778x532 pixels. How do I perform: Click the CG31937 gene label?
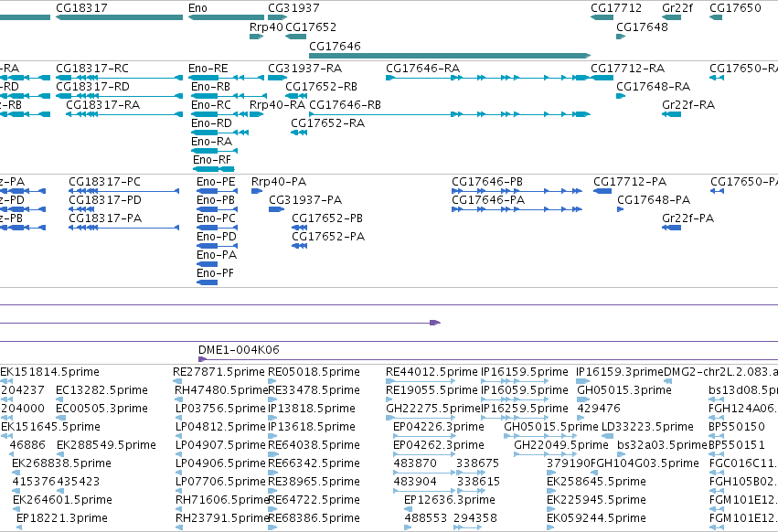pyautogui.click(x=293, y=8)
